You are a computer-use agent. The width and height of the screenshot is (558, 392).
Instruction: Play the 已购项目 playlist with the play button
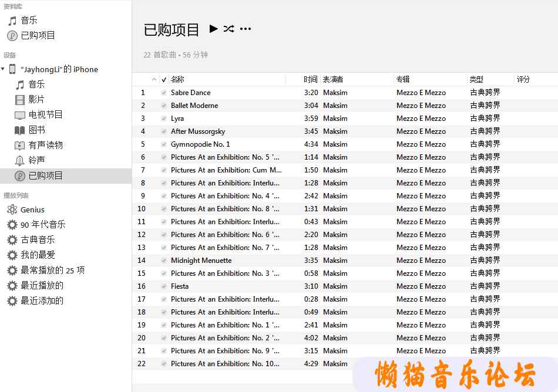pos(214,29)
